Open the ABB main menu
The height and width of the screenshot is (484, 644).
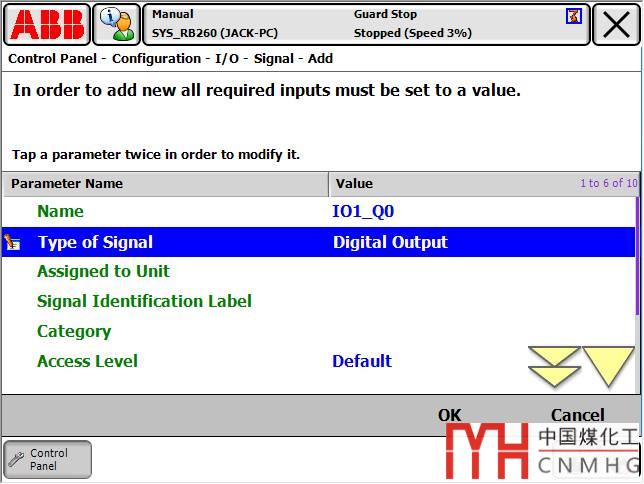pyautogui.click(x=46, y=25)
